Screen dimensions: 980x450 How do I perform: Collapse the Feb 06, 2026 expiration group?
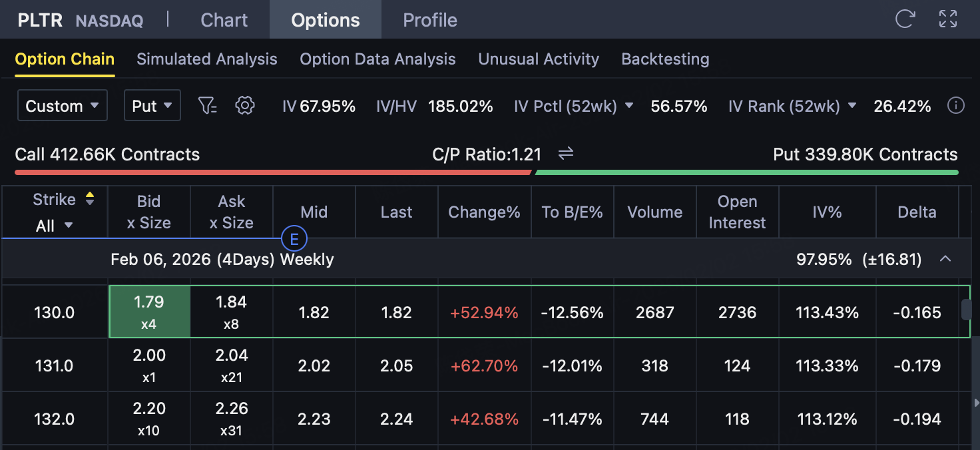click(945, 259)
